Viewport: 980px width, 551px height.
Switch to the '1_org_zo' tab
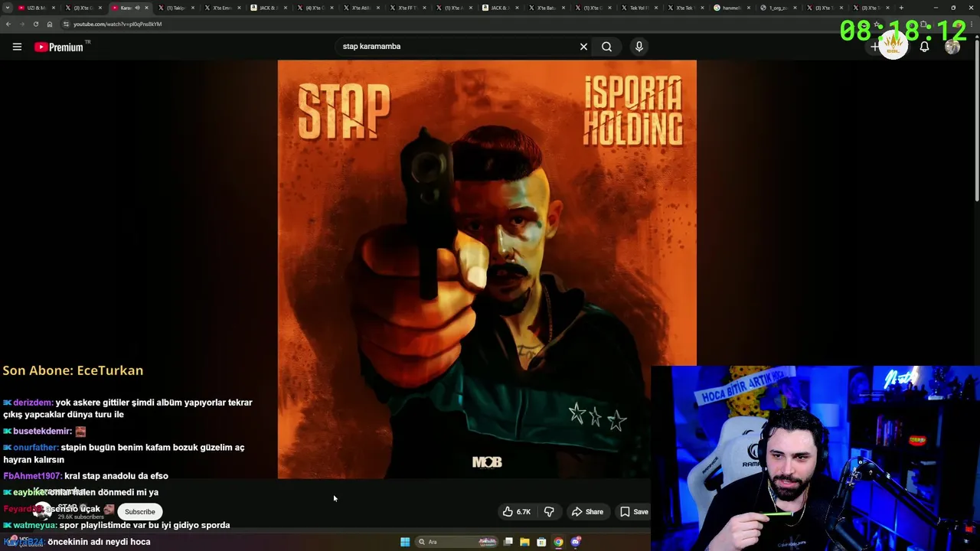pos(777,8)
